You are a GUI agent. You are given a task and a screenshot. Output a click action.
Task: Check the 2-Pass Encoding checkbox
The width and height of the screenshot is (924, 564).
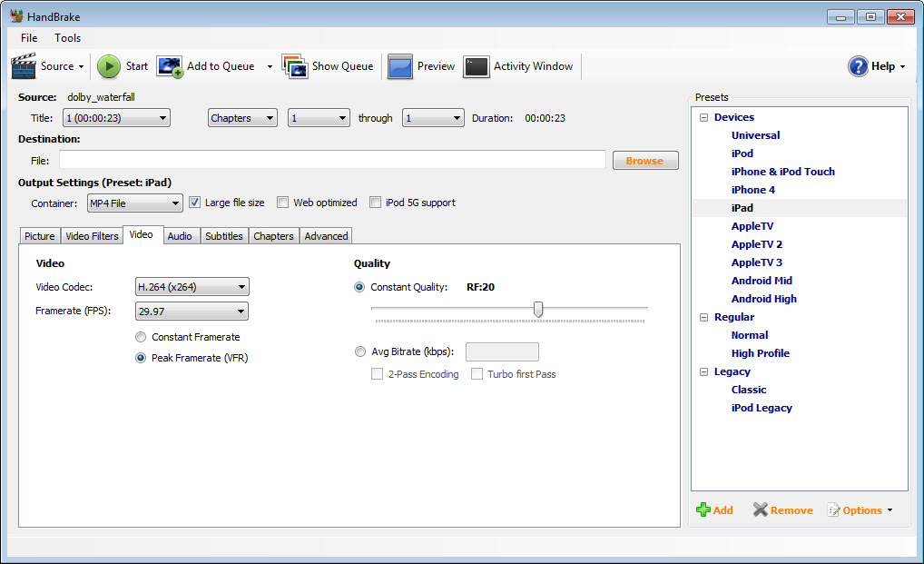(378, 373)
